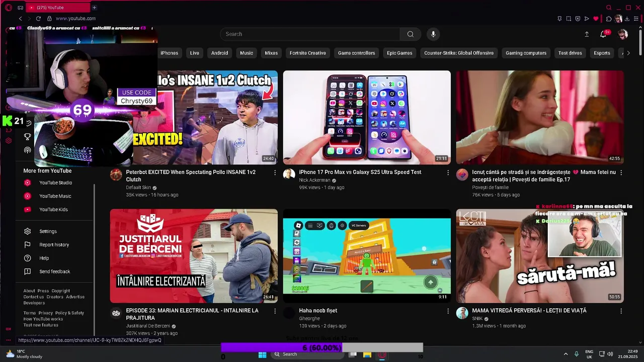The height and width of the screenshot is (362, 644).
Task: Open the ad blocker shield icon
Action: [578, 19]
